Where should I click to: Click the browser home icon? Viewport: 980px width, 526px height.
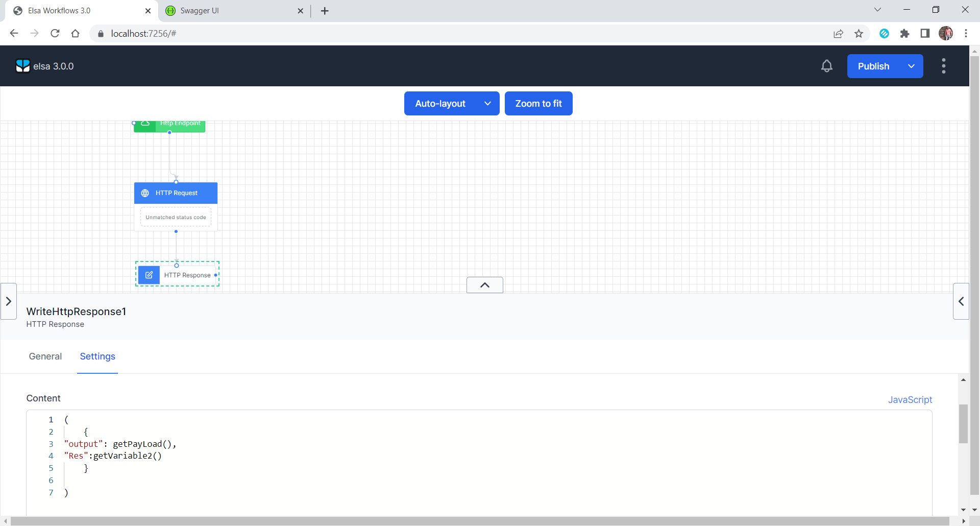click(76, 33)
